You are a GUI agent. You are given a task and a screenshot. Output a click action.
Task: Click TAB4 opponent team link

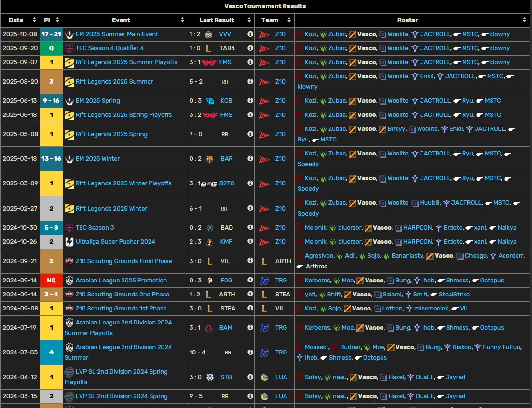tap(227, 48)
